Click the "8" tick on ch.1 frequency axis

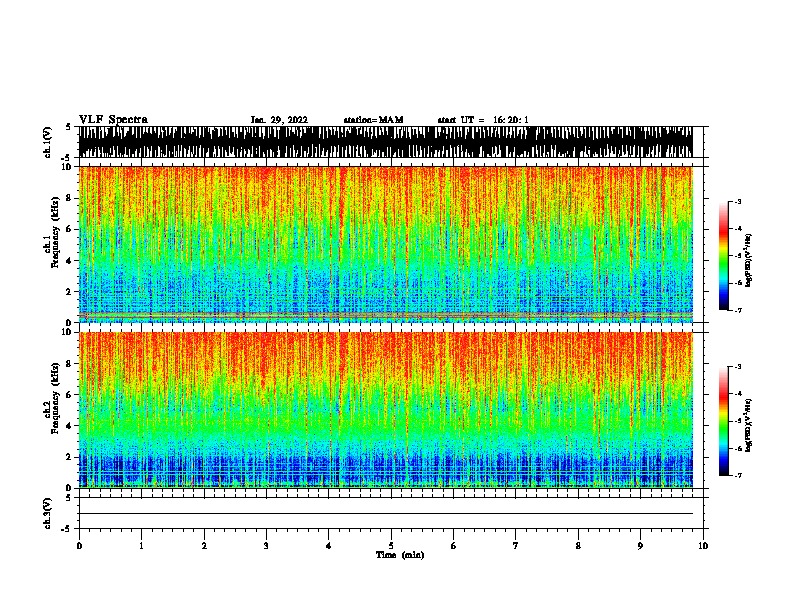[x=70, y=198]
